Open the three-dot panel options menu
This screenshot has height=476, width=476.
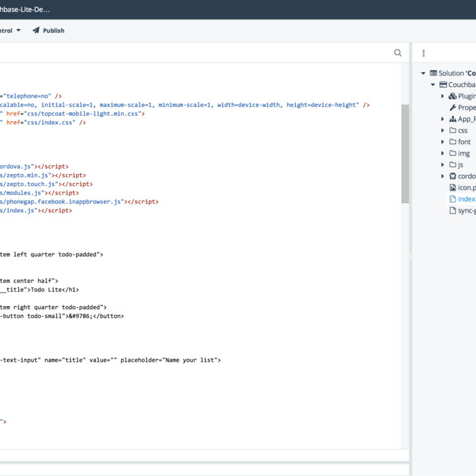pyautogui.click(x=424, y=53)
